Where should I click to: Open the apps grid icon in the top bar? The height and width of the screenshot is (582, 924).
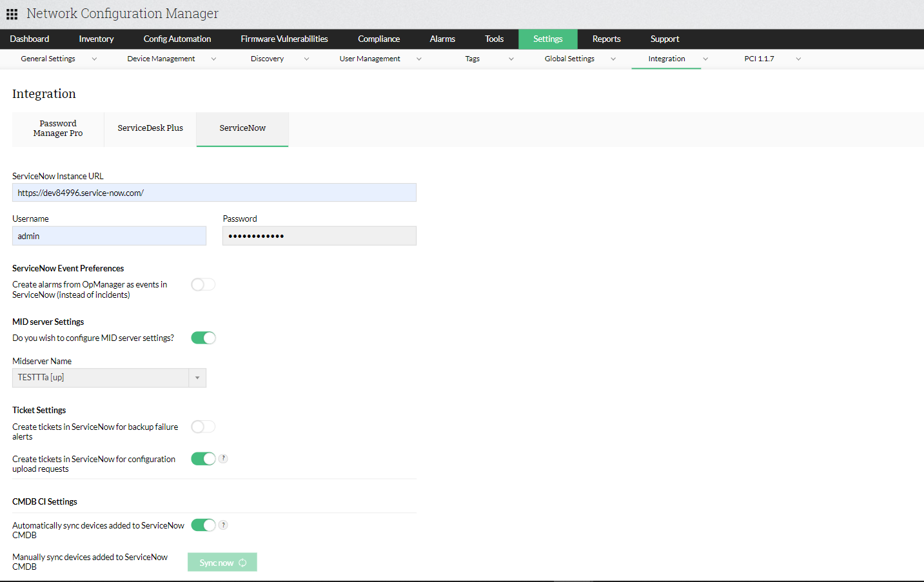(x=12, y=14)
